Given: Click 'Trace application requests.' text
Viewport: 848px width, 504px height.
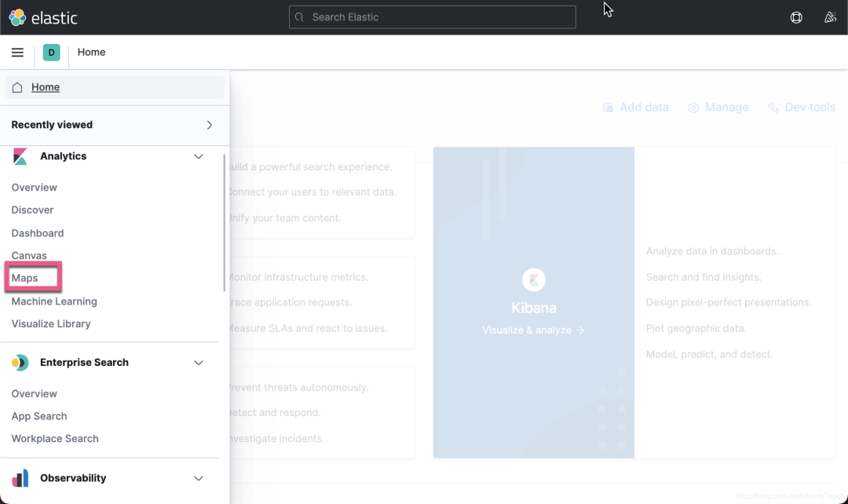Looking at the screenshot, I should point(291,302).
